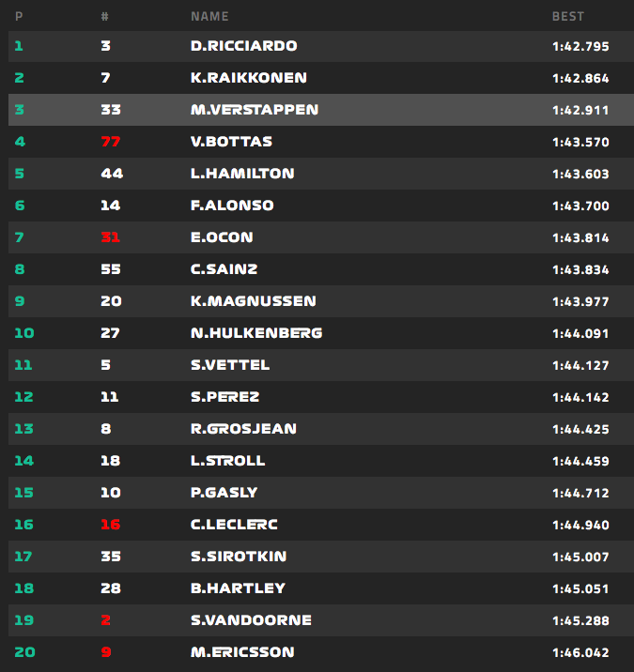This screenshot has width=634, height=672.
Task: Click red car number 31 for Ocon
Action: [111, 237]
